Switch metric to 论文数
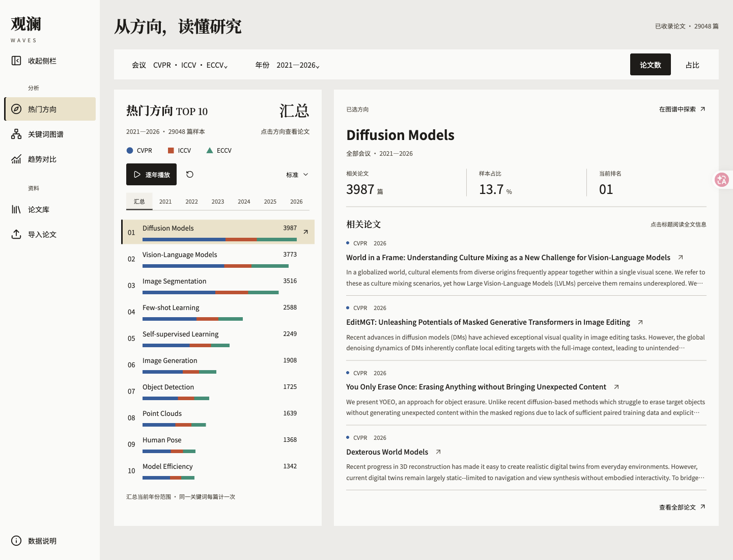This screenshot has width=733, height=560. click(x=651, y=65)
